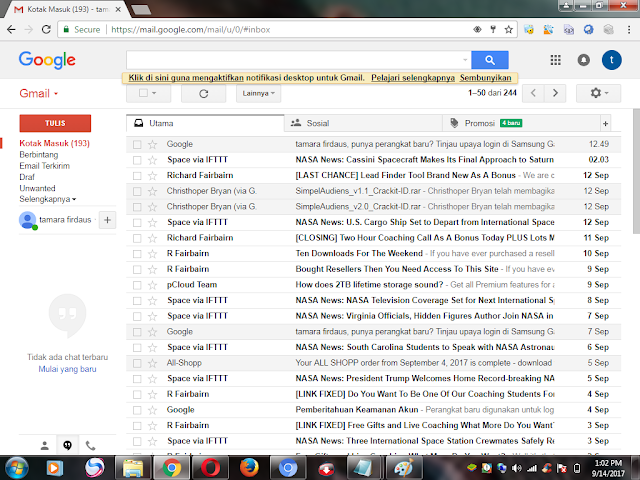
Task: Tick checkbox for Ten Downloads email
Action: point(137,254)
